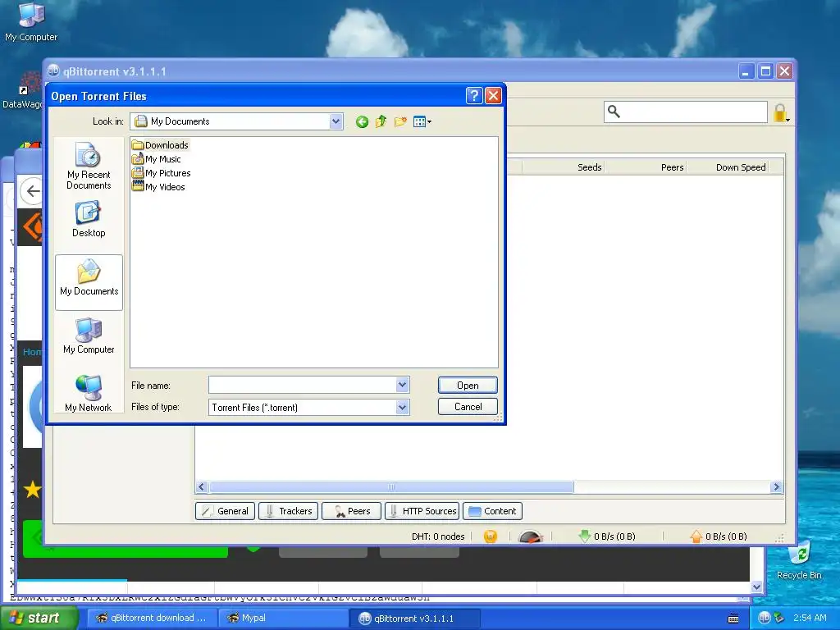This screenshot has width=840, height=630.
Task: Click the scrollbar right arrow
Action: [776, 487]
